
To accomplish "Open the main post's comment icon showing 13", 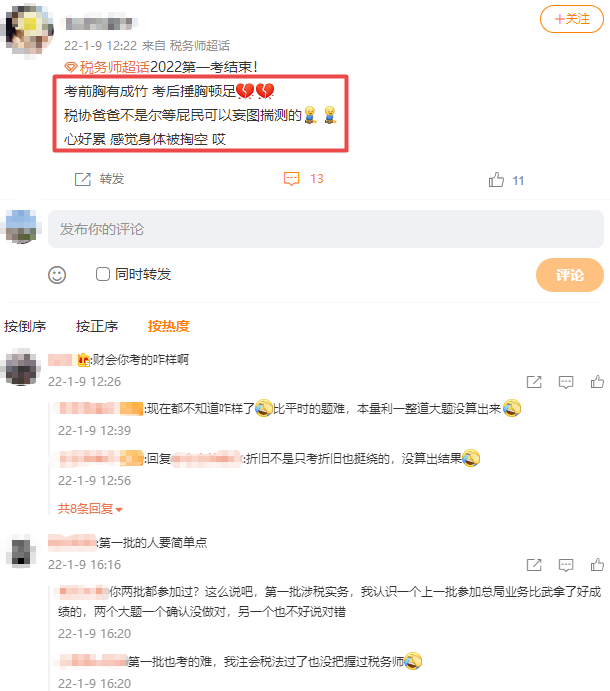I will 291,179.
